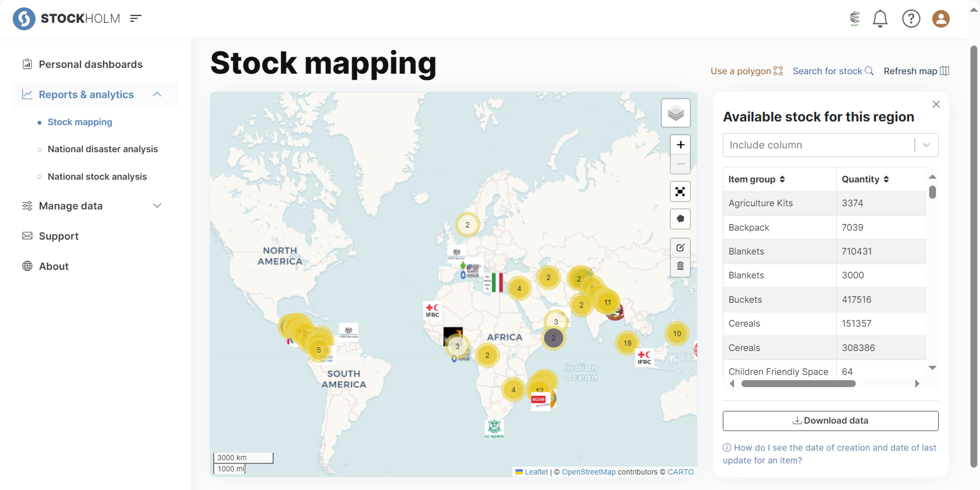Expand the Manage data section
980x490 pixels.
coord(157,206)
